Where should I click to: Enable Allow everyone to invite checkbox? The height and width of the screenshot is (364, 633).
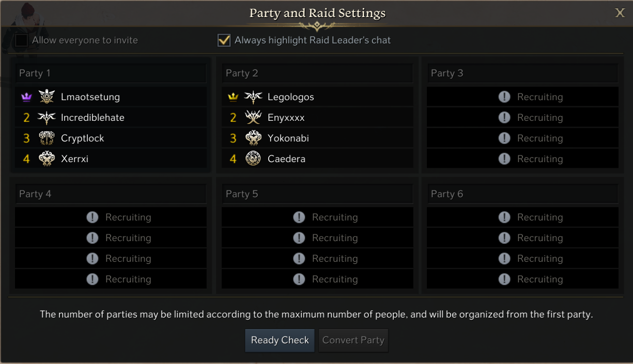point(22,40)
